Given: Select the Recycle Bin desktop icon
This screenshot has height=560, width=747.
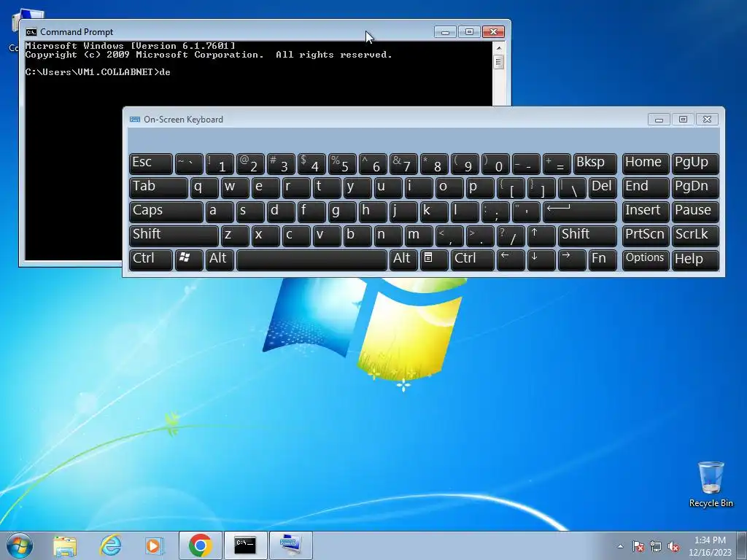Looking at the screenshot, I should tap(711, 484).
